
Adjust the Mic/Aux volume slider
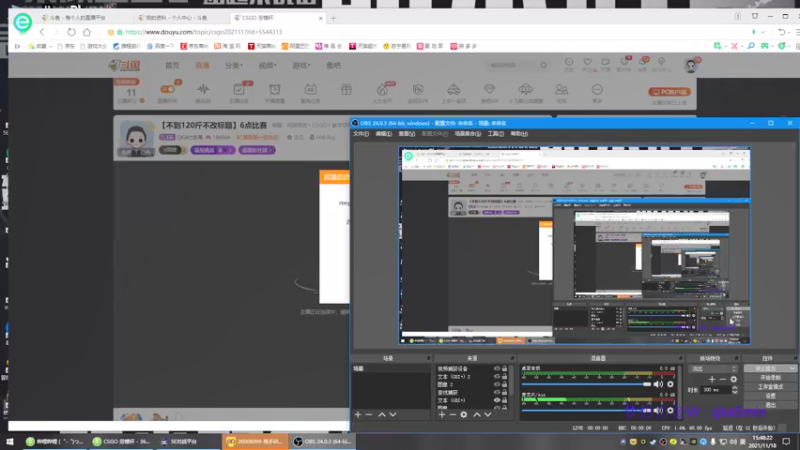click(586, 410)
